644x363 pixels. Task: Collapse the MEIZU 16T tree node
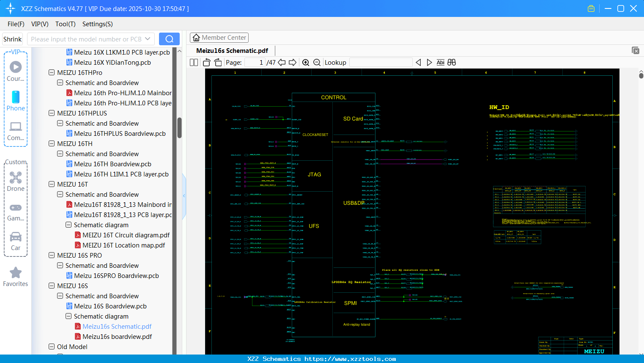tap(51, 184)
